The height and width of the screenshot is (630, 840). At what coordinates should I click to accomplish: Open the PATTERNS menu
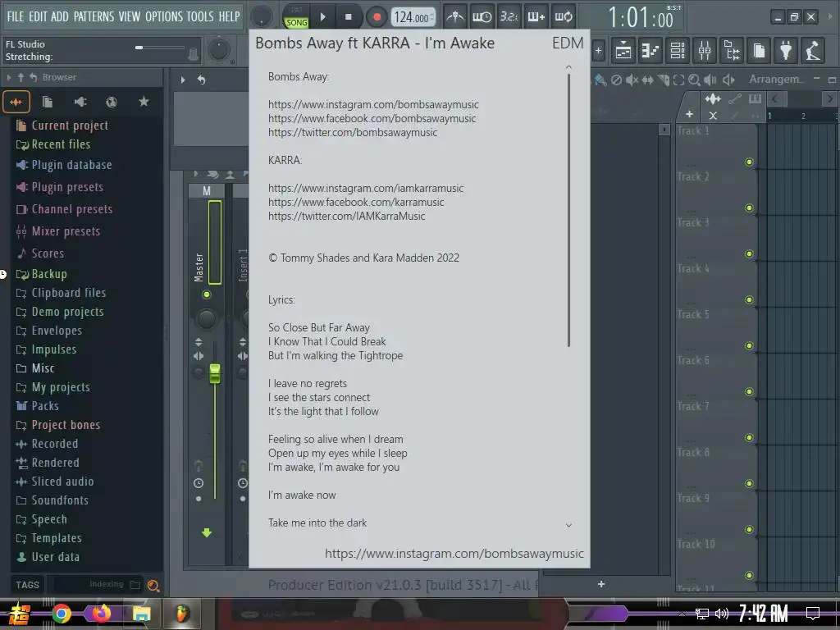[94, 16]
